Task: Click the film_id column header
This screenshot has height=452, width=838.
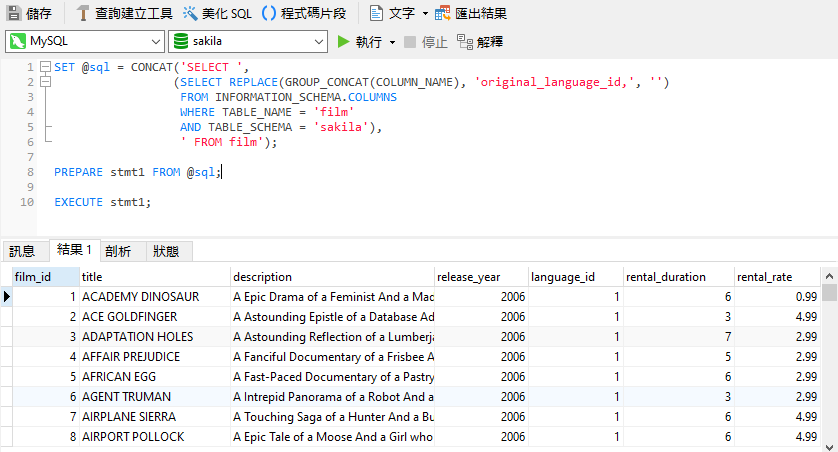Action: pos(45,277)
